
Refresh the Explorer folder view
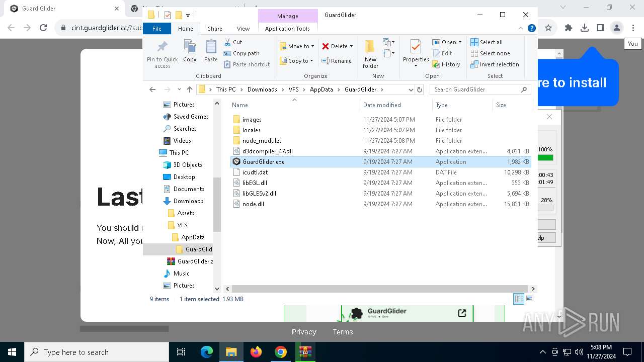pyautogui.click(x=420, y=89)
